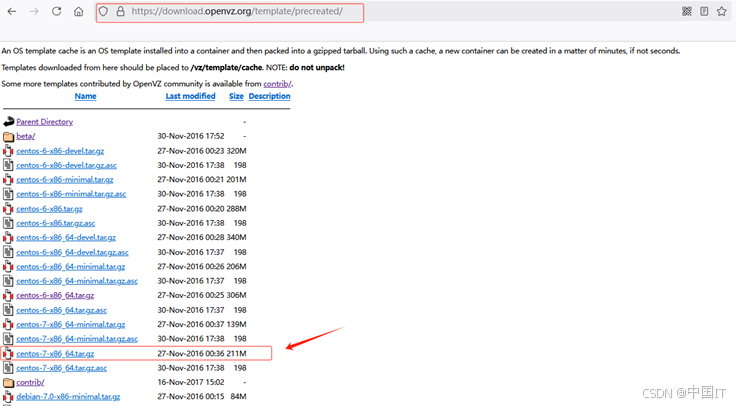Image resolution: width=736 pixels, height=406 pixels.
Task: Select the '16-Nov-2017 15:02' date text
Action: click(x=191, y=382)
